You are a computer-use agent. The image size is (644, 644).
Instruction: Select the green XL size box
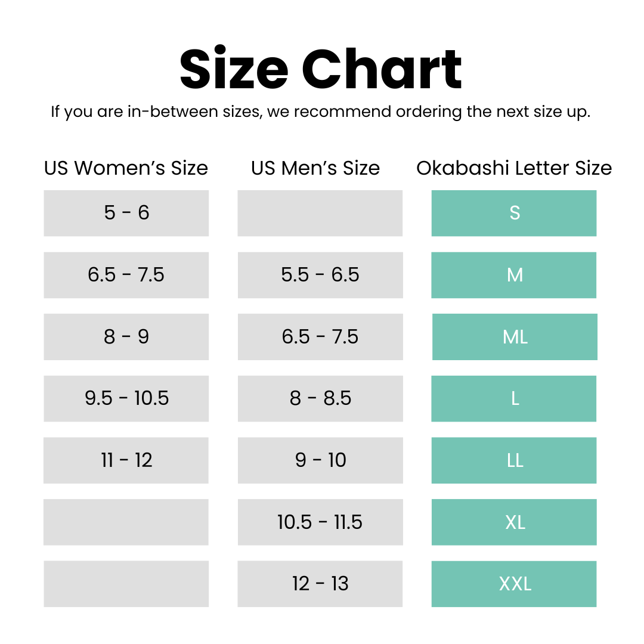coord(514,522)
